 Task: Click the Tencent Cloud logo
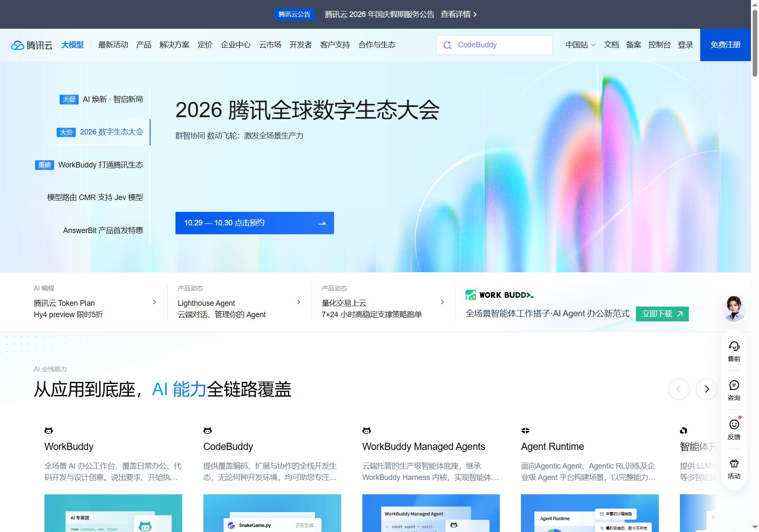tap(32, 45)
